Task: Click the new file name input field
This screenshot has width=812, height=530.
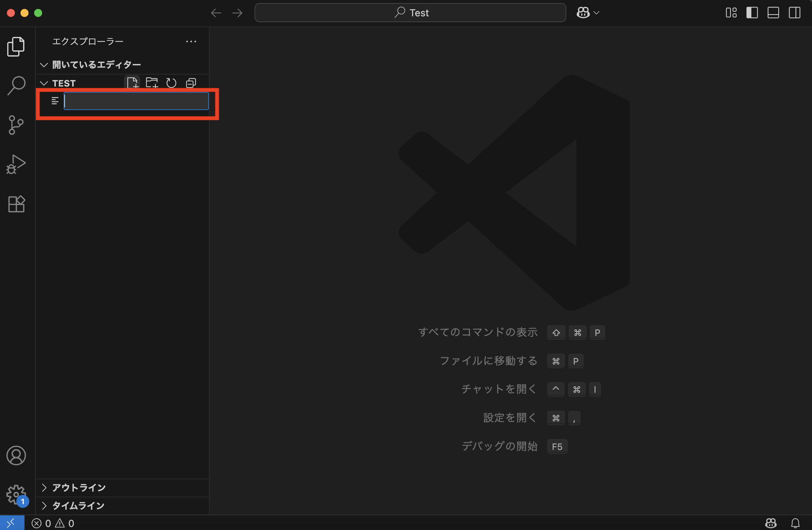Action: (x=136, y=101)
